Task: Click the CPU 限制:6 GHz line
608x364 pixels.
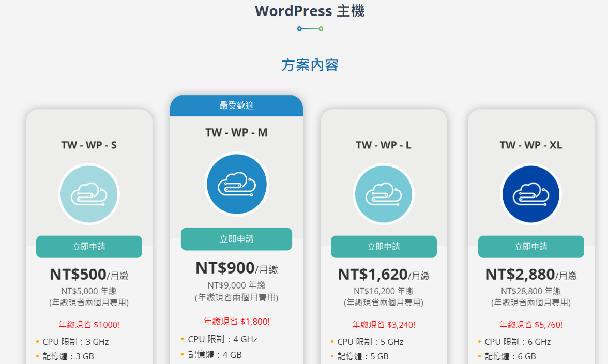Action: (518, 342)
